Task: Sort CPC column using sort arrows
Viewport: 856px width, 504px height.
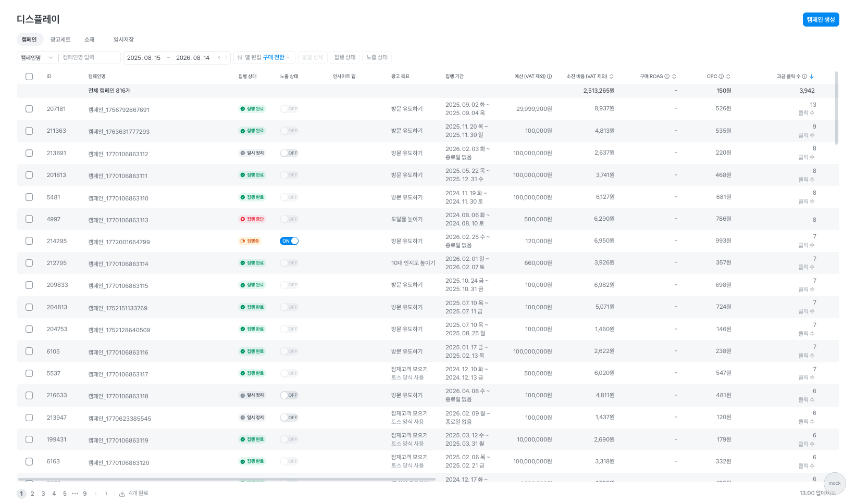Action: (x=728, y=77)
